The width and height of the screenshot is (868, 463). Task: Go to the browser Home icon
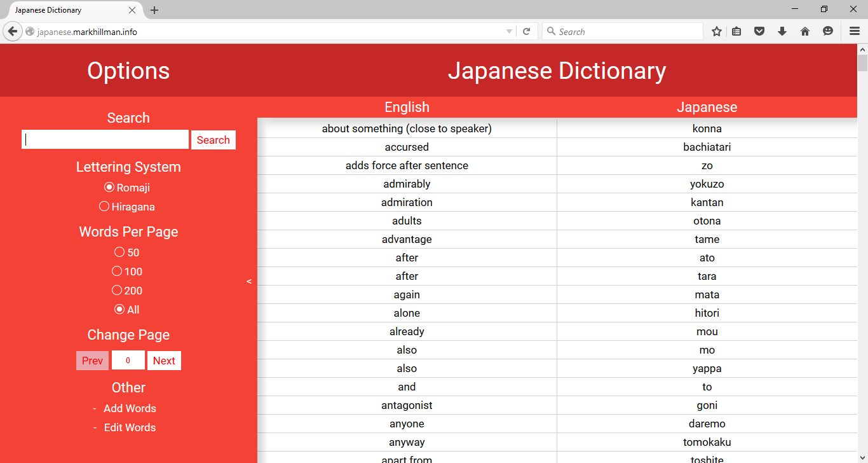tap(805, 31)
